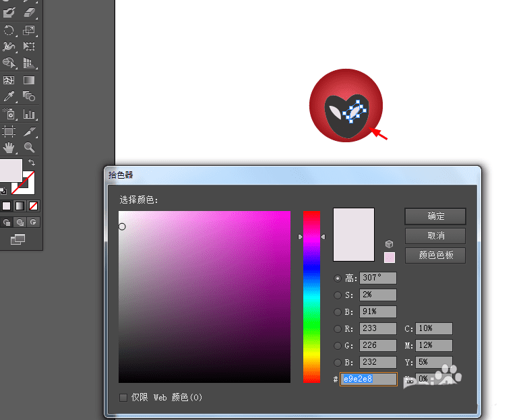
Task: Click the M field showing 12%
Action: [434, 345]
